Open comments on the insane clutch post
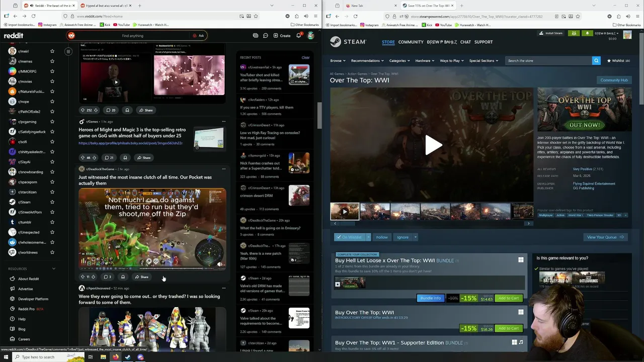This screenshot has height=362, width=644. click(x=107, y=277)
